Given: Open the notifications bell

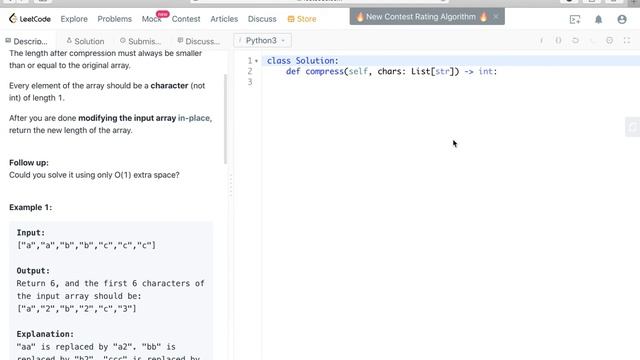Looking at the screenshot, I should click(598, 19).
